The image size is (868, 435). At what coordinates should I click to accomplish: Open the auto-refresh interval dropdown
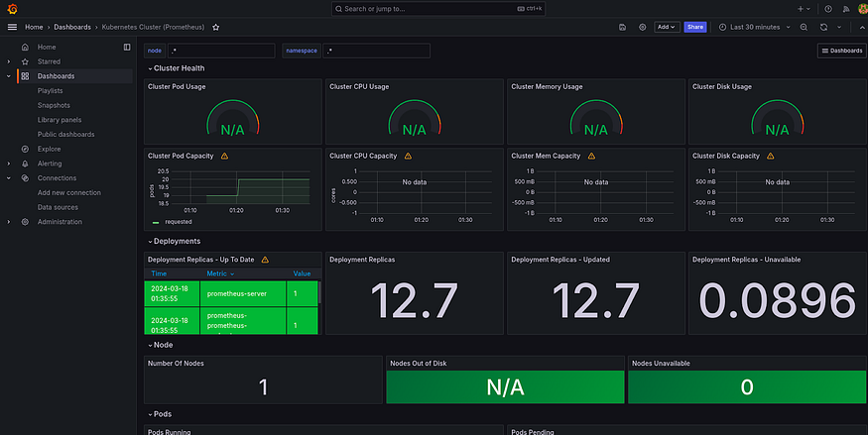(x=839, y=27)
